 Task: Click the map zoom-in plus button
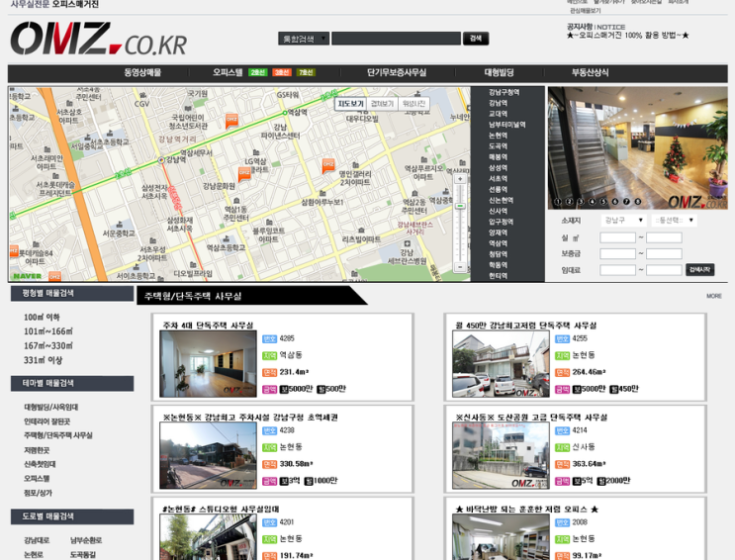[460, 179]
